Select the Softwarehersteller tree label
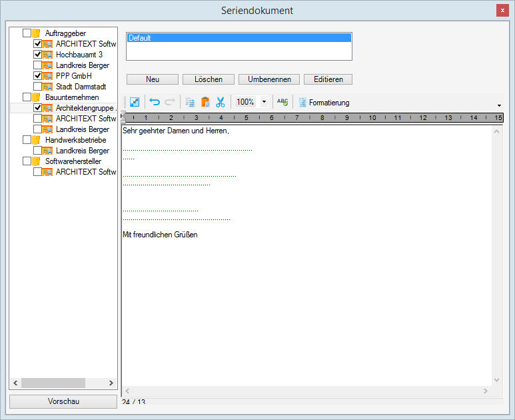 tap(73, 161)
